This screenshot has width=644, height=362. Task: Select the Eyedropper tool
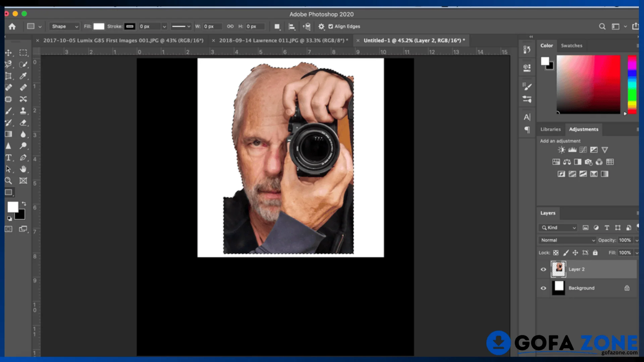click(x=23, y=76)
